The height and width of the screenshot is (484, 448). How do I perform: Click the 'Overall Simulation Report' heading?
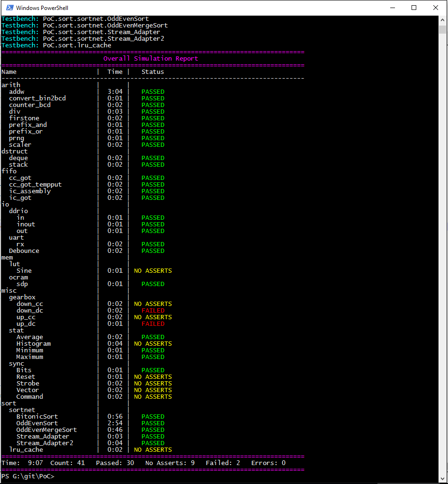(x=151, y=59)
